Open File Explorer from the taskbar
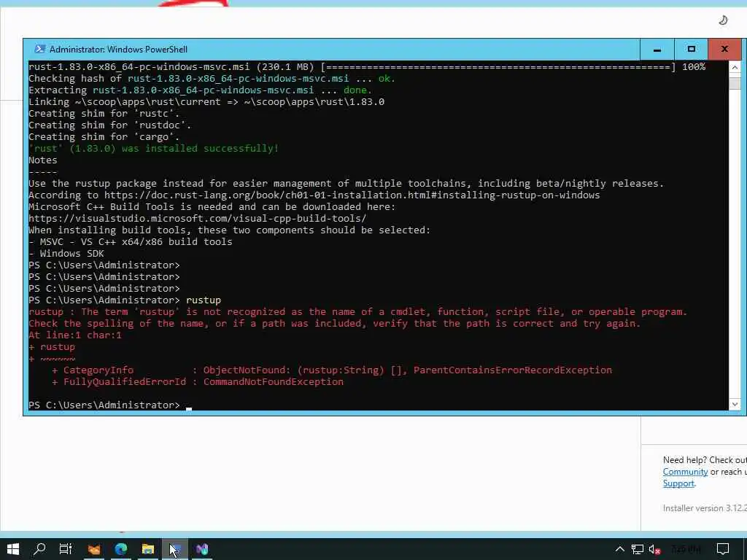 tap(147, 549)
